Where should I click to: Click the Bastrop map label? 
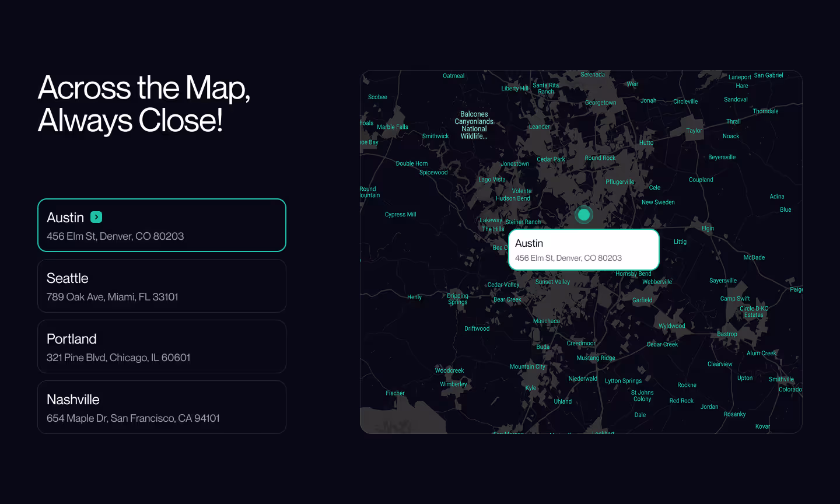click(727, 334)
